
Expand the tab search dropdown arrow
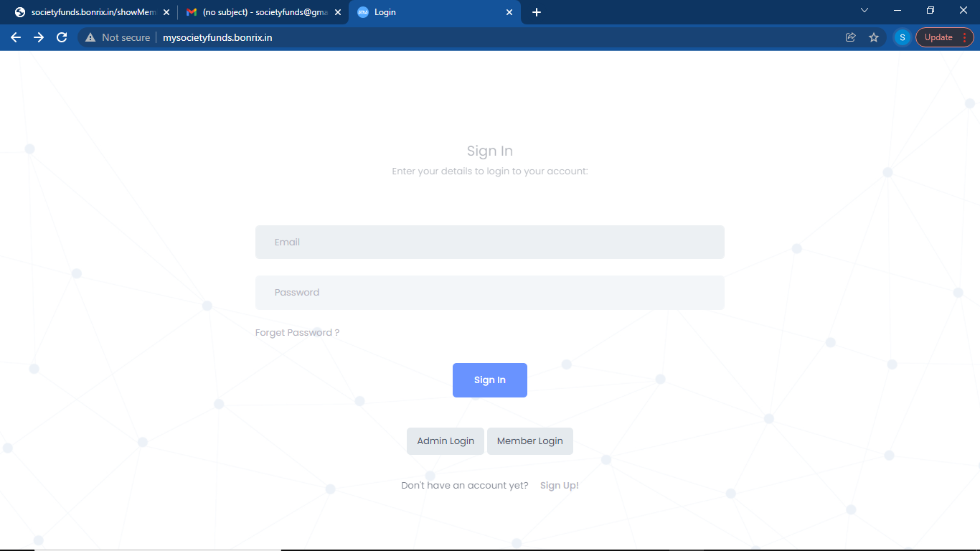pyautogui.click(x=864, y=10)
